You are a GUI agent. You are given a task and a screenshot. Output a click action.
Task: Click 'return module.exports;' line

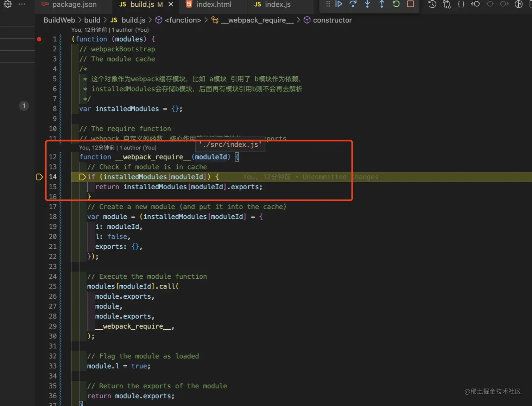pos(131,396)
